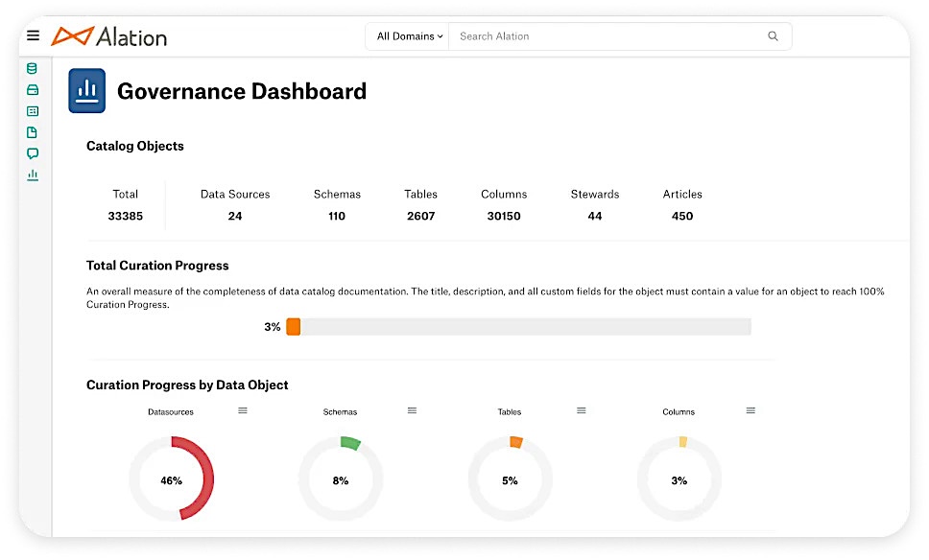This screenshot has width=929, height=560.
Task: Click the document article icon in sidebar
Action: coord(32,131)
